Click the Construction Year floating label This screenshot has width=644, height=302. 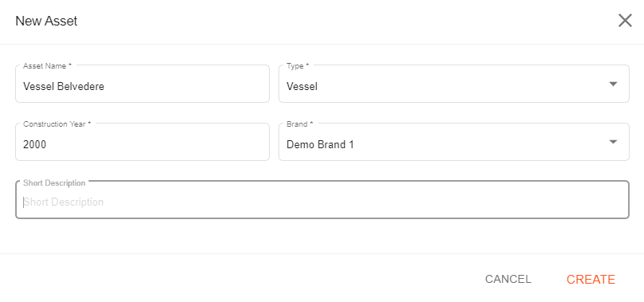pyautogui.click(x=57, y=124)
